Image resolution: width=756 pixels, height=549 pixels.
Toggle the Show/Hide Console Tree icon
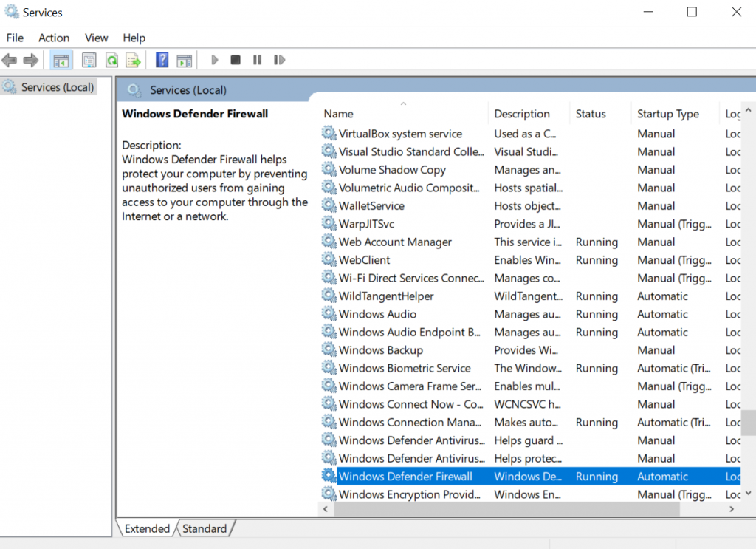(61, 61)
